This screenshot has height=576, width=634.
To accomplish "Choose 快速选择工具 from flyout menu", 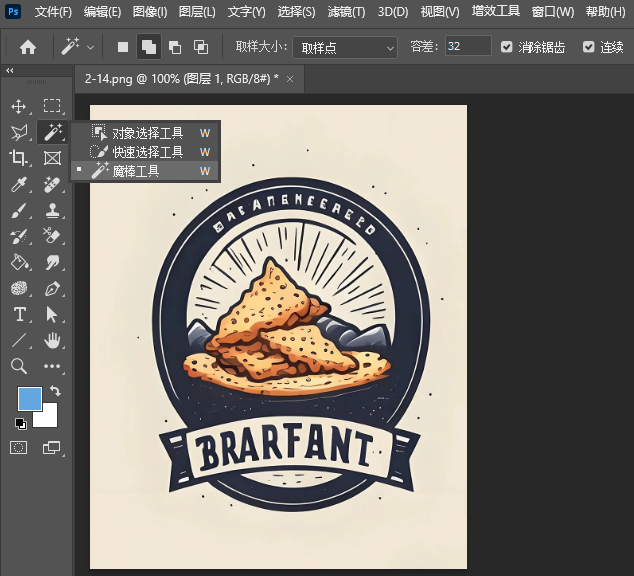I will [147, 152].
